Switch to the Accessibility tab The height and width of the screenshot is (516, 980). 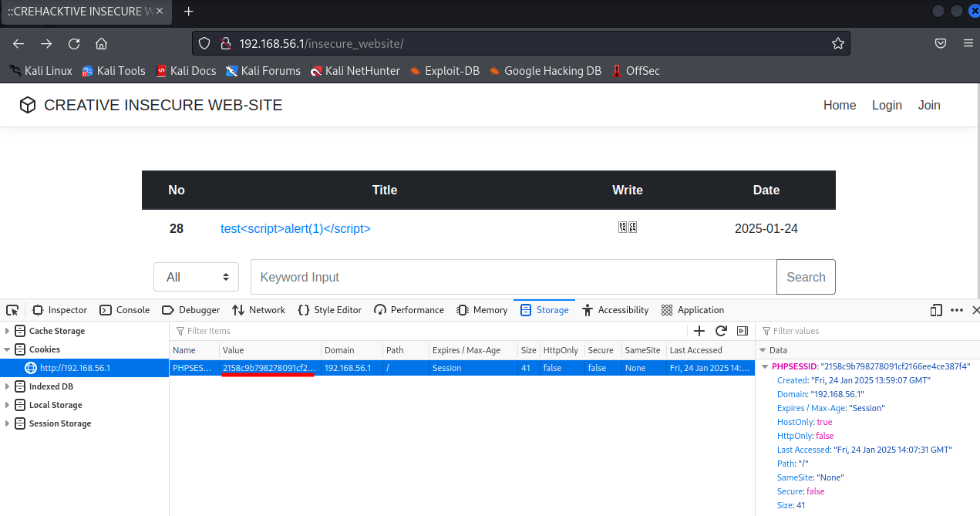pyautogui.click(x=615, y=310)
